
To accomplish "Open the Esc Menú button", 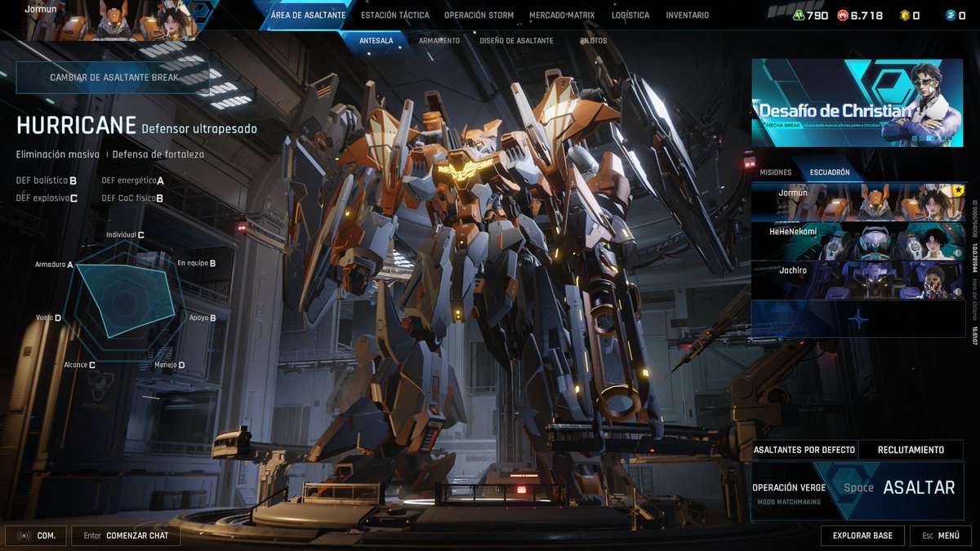I will [941, 535].
